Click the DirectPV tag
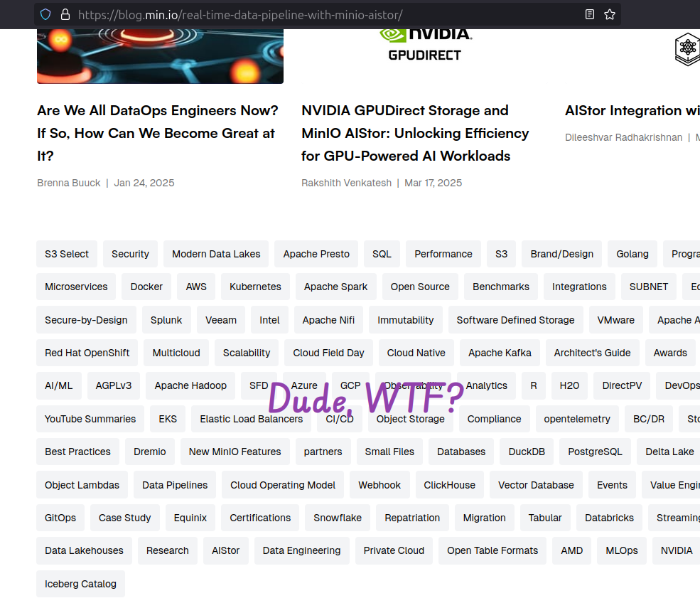This screenshot has width=700, height=608. tap(622, 385)
